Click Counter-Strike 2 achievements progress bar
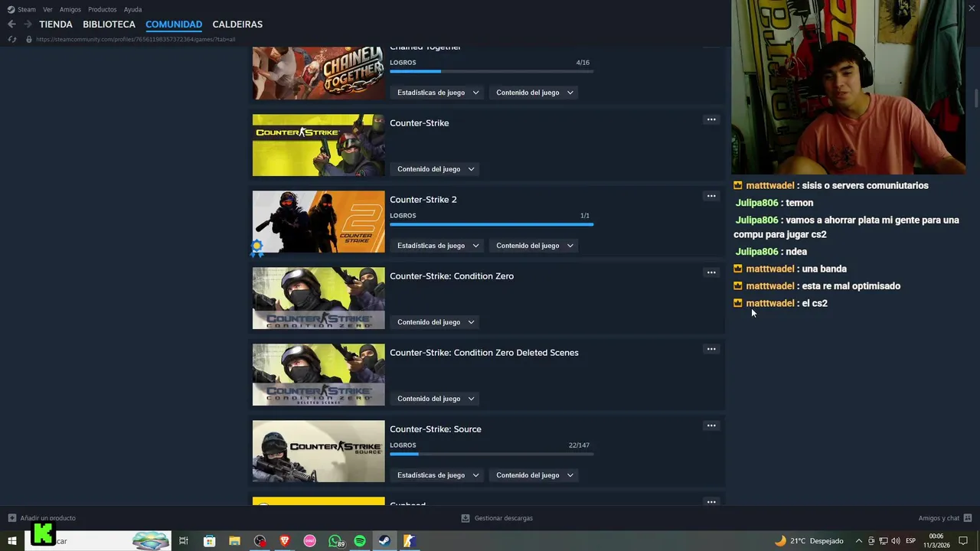 (492, 224)
